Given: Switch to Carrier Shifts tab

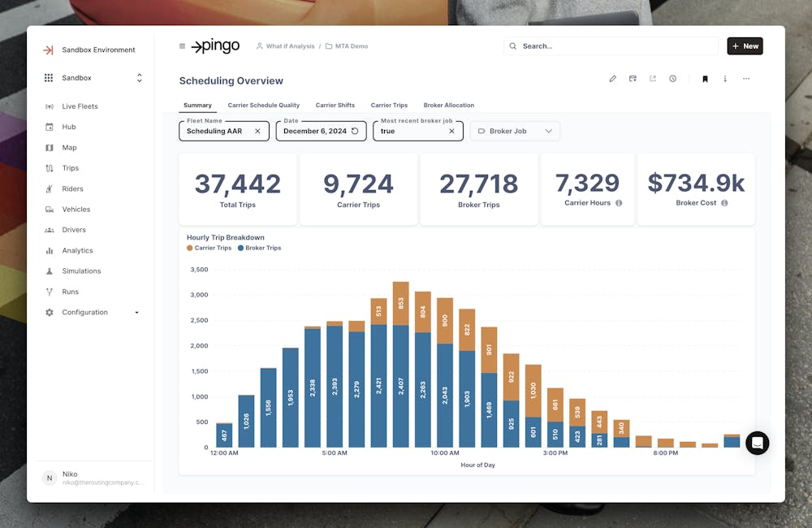Looking at the screenshot, I should point(335,105).
